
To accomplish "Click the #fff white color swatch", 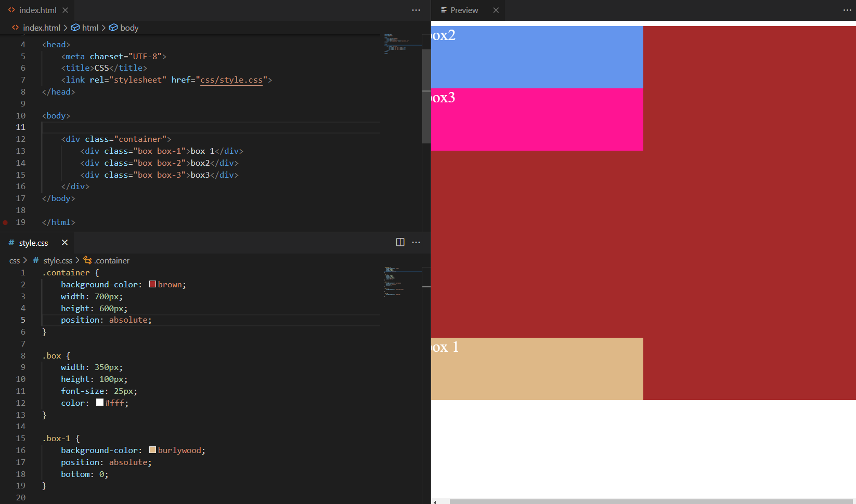I will point(100,403).
